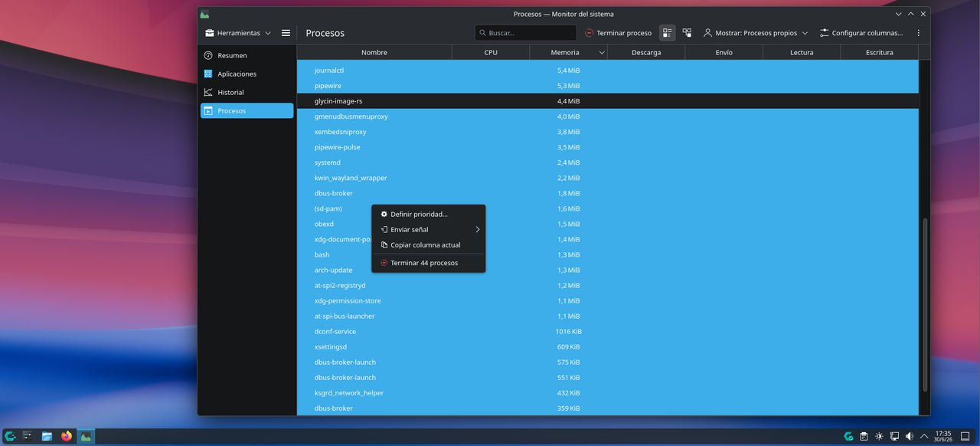Click the 1016 KiB memory value
Image resolution: width=980 pixels, height=446 pixels.
click(567, 331)
